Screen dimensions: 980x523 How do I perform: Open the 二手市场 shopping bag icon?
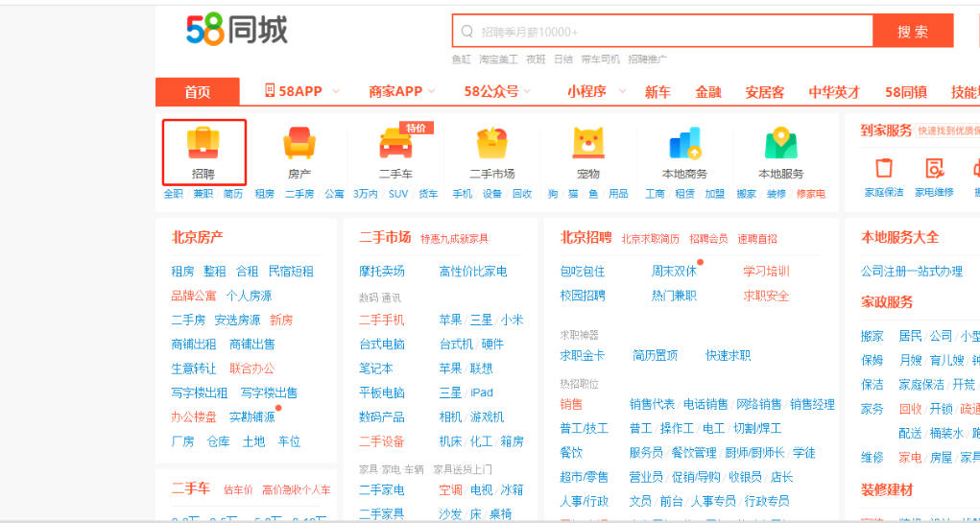click(491, 143)
